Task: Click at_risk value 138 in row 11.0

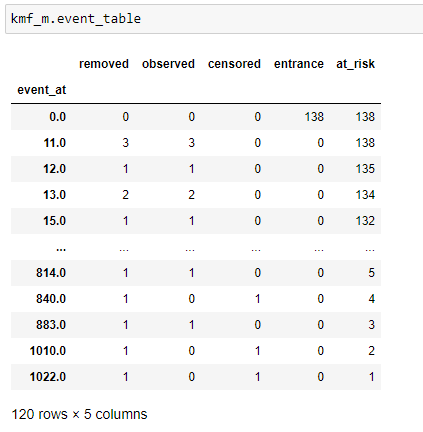Action: (365, 143)
